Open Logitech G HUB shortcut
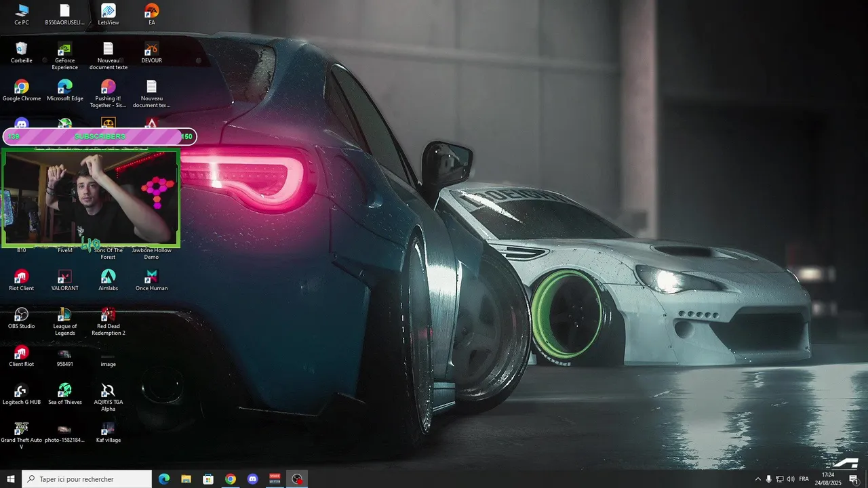This screenshot has width=868, height=488. pos(22,394)
